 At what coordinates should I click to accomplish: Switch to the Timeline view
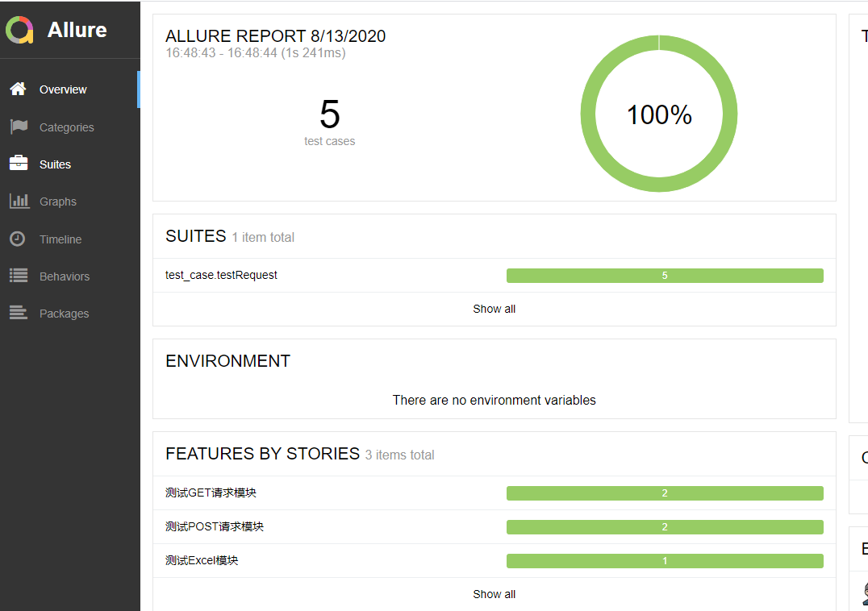[x=69, y=239]
